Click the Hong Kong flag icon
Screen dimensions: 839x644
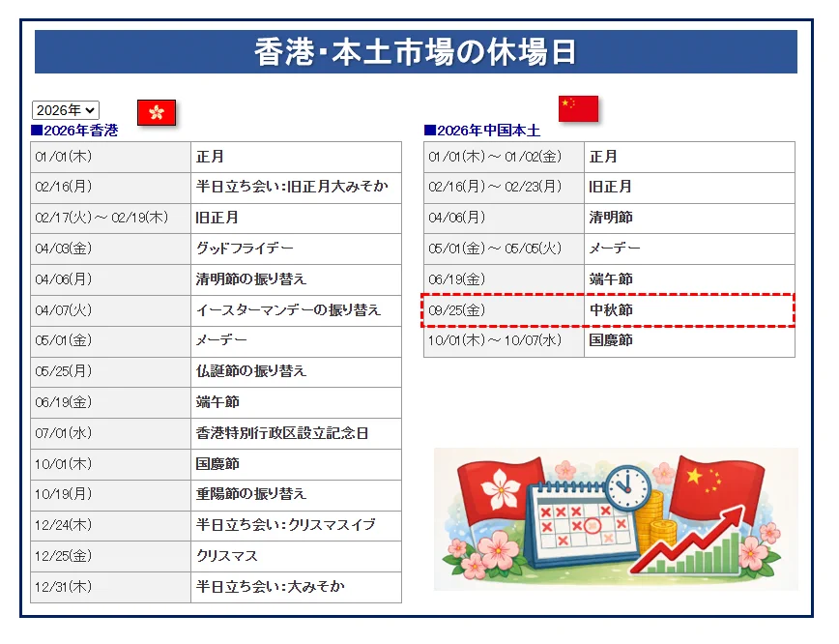(x=157, y=112)
